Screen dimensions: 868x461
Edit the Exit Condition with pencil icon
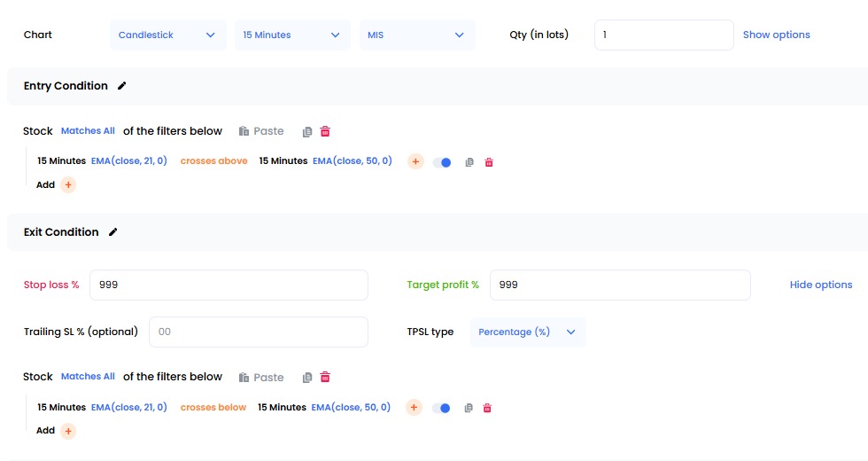pos(112,232)
